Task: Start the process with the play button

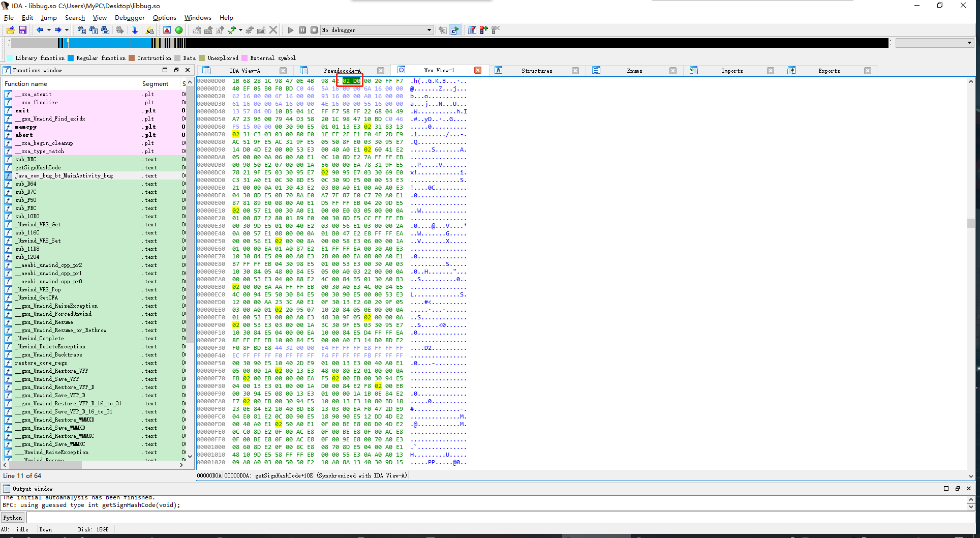Action: pyautogui.click(x=291, y=30)
